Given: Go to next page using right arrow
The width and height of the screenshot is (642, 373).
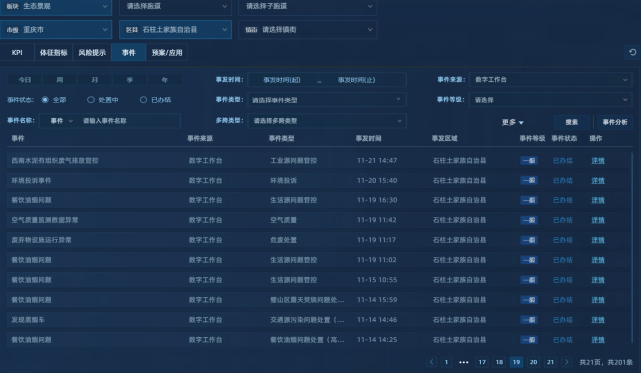Looking at the screenshot, I should (x=567, y=362).
